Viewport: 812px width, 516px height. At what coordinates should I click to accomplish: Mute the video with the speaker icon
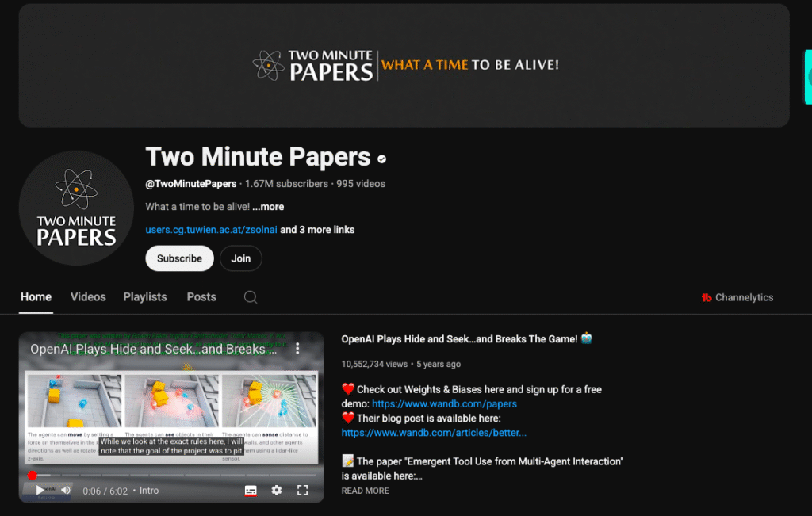click(66, 490)
